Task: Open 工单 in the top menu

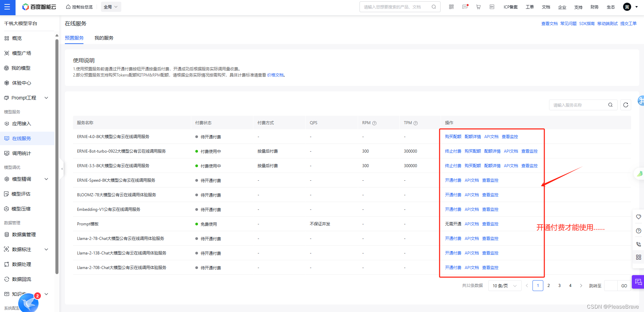Action: 530,7
